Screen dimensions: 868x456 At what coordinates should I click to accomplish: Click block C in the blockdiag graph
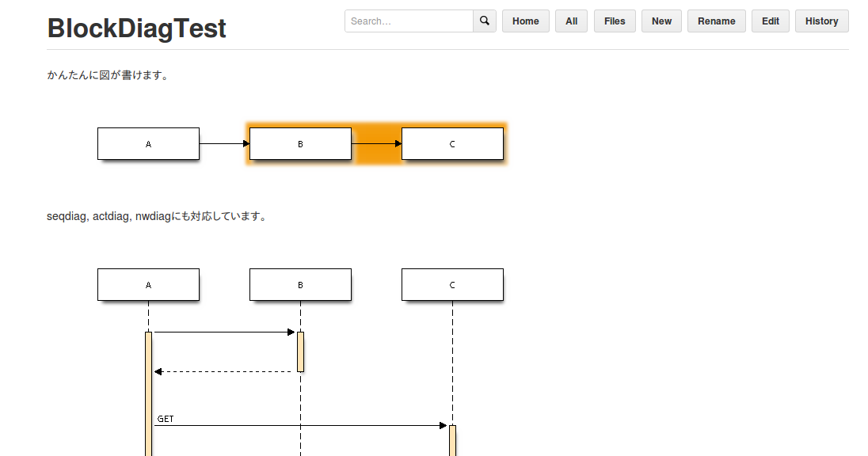click(x=452, y=143)
